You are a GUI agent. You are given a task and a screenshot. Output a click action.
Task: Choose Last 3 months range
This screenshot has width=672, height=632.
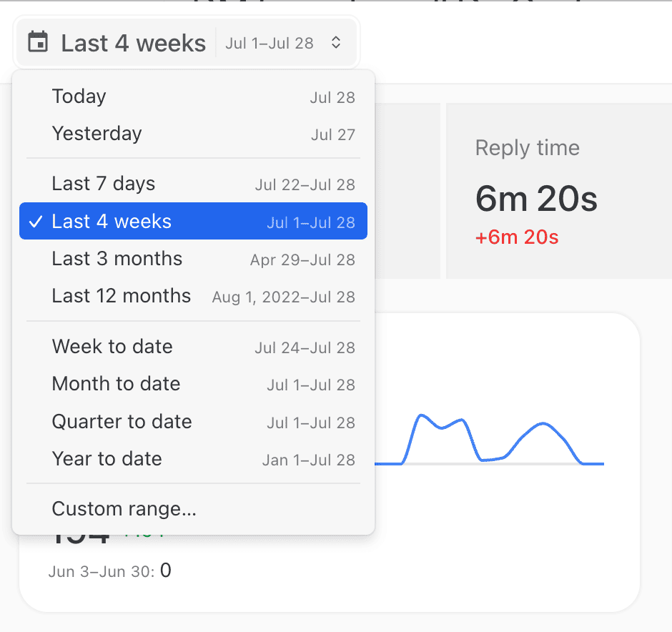(193, 259)
